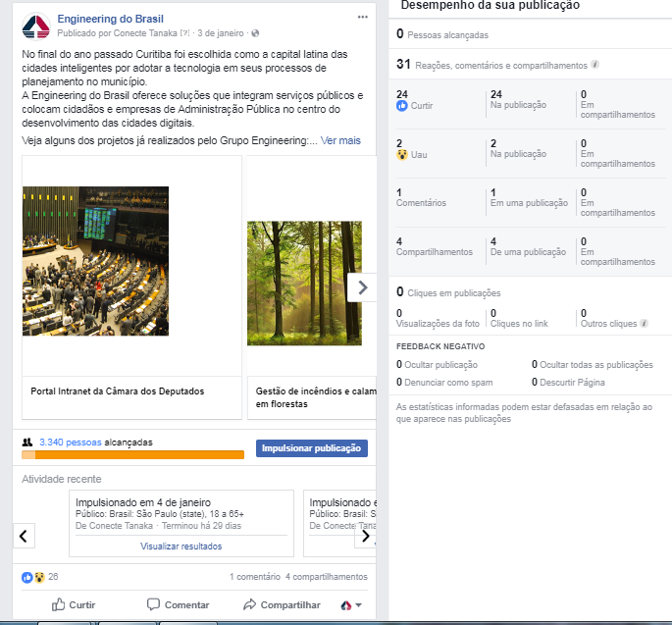Open the Engineering do Brasil page logo
The height and width of the screenshot is (625, 672).
pyautogui.click(x=36, y=26)
